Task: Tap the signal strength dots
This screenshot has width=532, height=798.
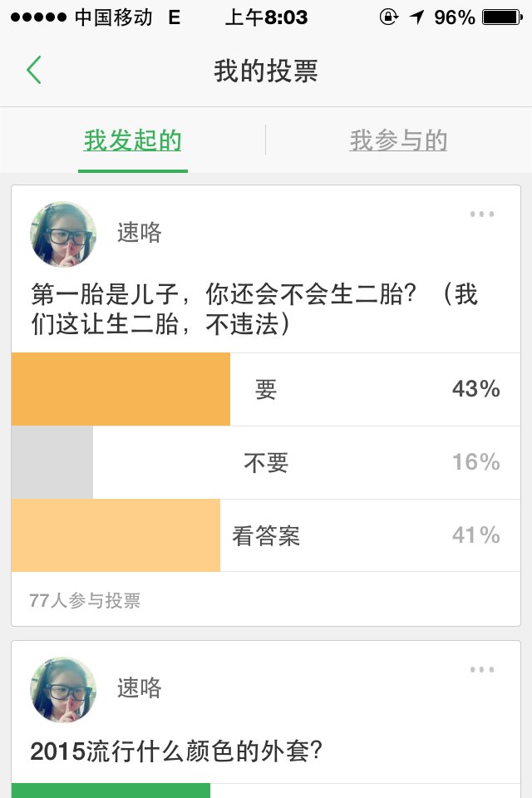Action: (x=38, y=17)
